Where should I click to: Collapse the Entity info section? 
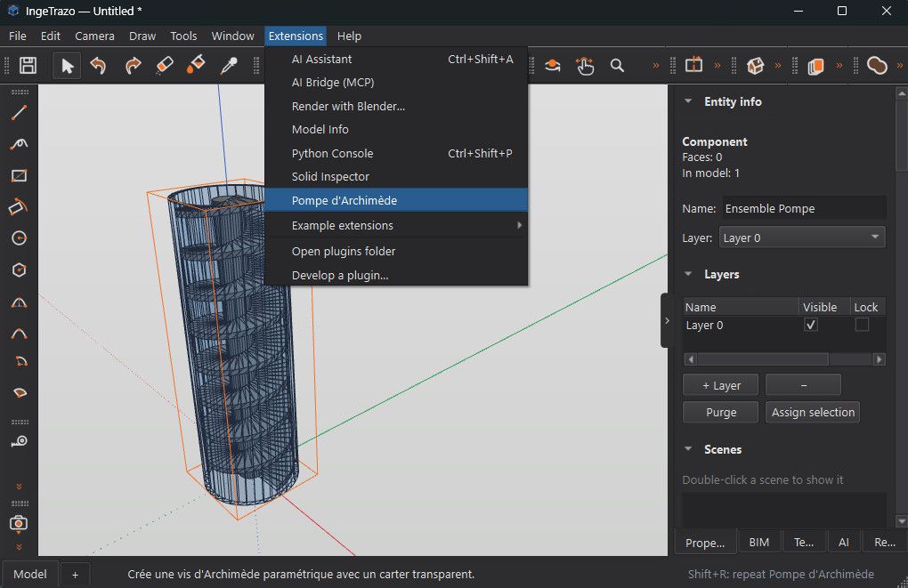(x=688, y=101)
